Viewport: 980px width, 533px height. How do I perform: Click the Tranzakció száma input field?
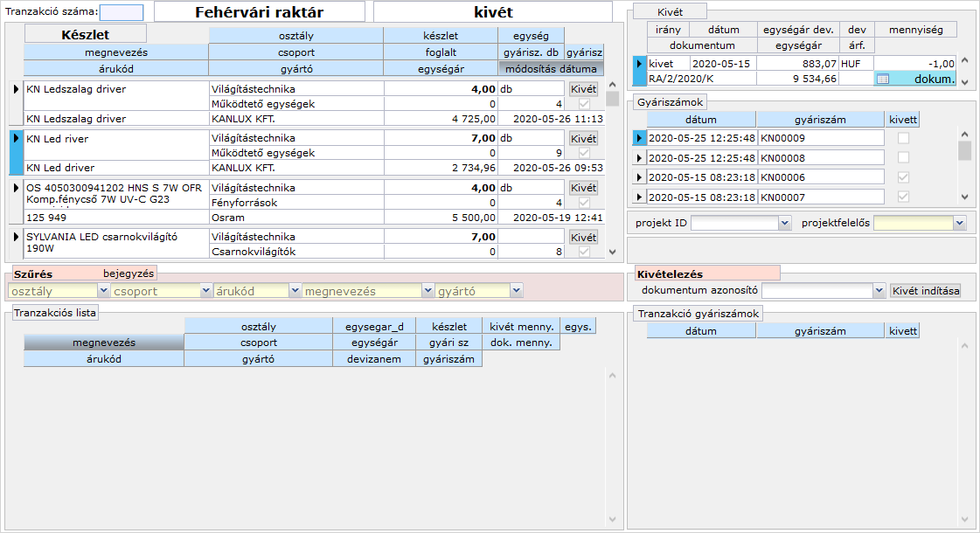pos(122,12)
